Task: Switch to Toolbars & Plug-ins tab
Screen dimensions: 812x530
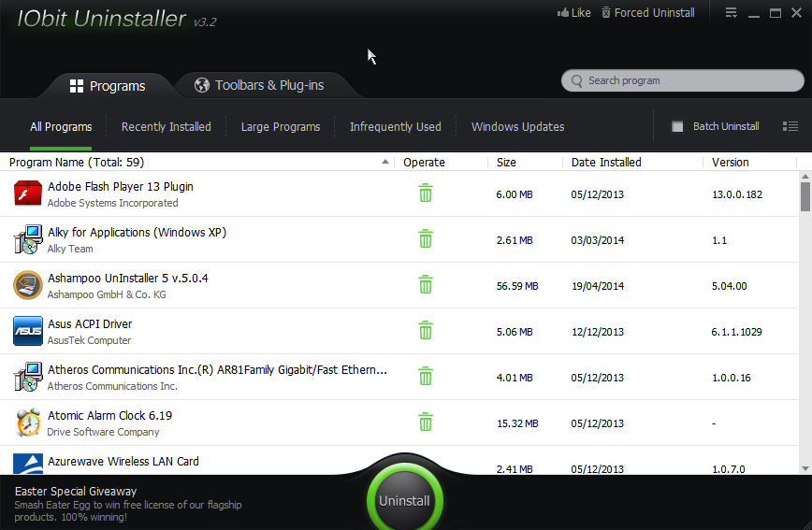Action: point(259,85)
